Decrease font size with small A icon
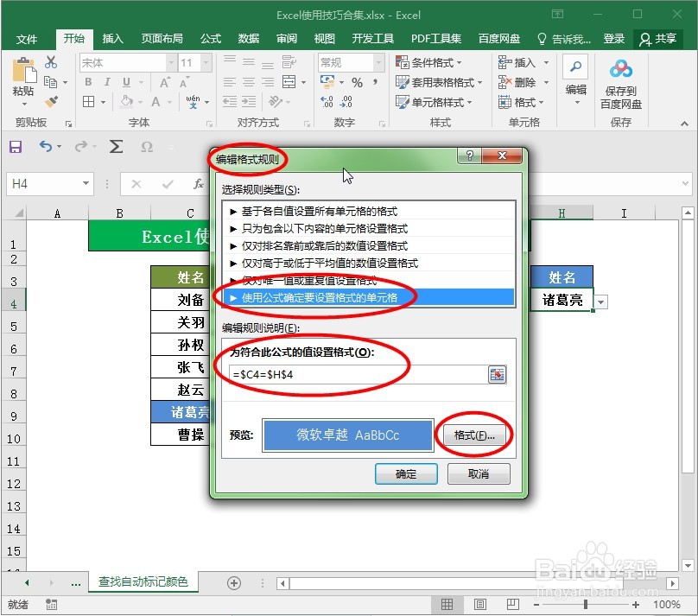 tap(184, 82)
